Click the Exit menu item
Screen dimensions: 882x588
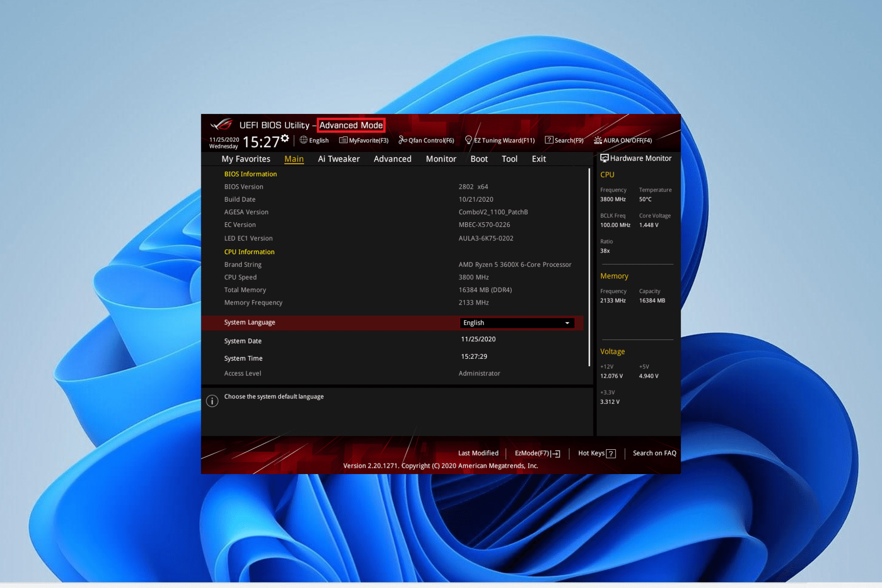click(539, 158)
